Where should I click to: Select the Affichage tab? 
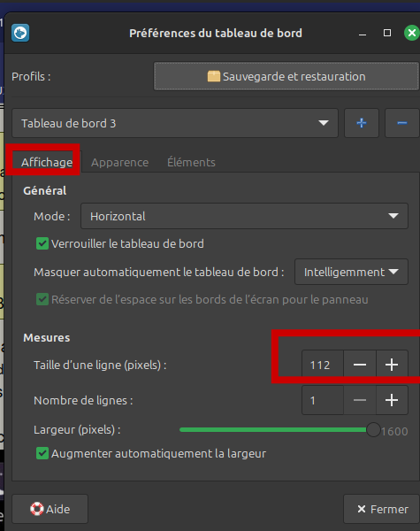pos(47,163)
